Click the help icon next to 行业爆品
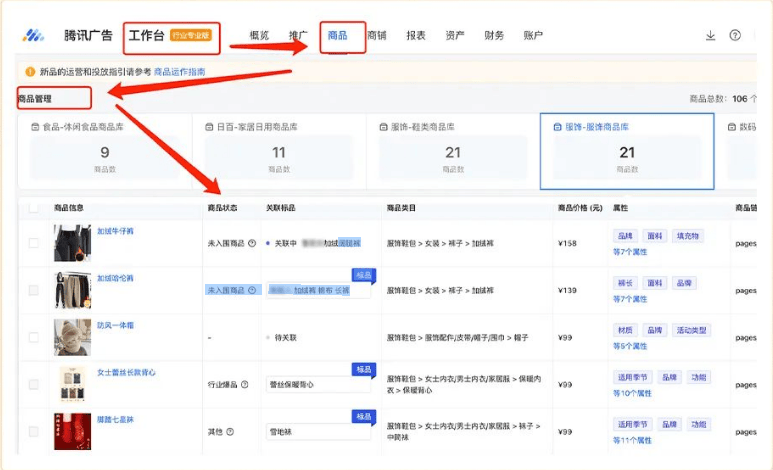The height and width of the screenshot is (470, 773). (245, 385)
